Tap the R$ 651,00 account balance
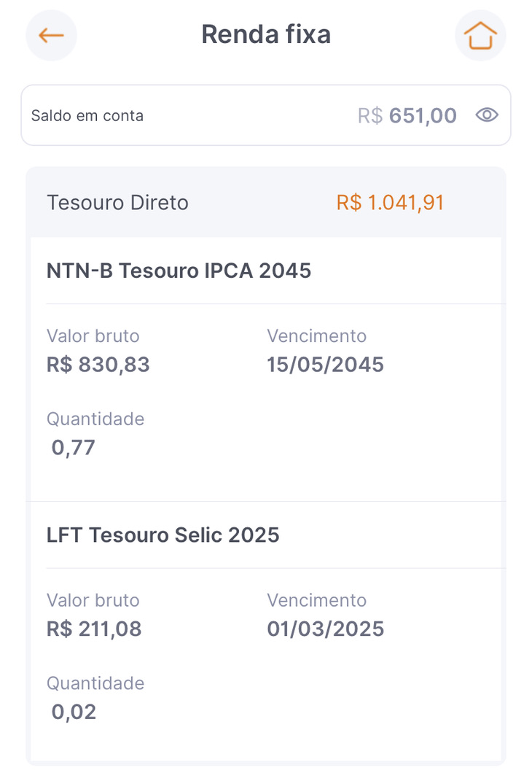Viewport: 532px width, 784px height. click(x=407, y=115)
